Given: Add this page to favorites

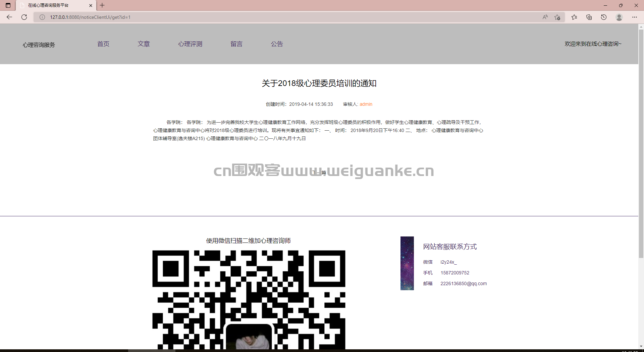Looking at the screenshot, I should pos(557,17).
